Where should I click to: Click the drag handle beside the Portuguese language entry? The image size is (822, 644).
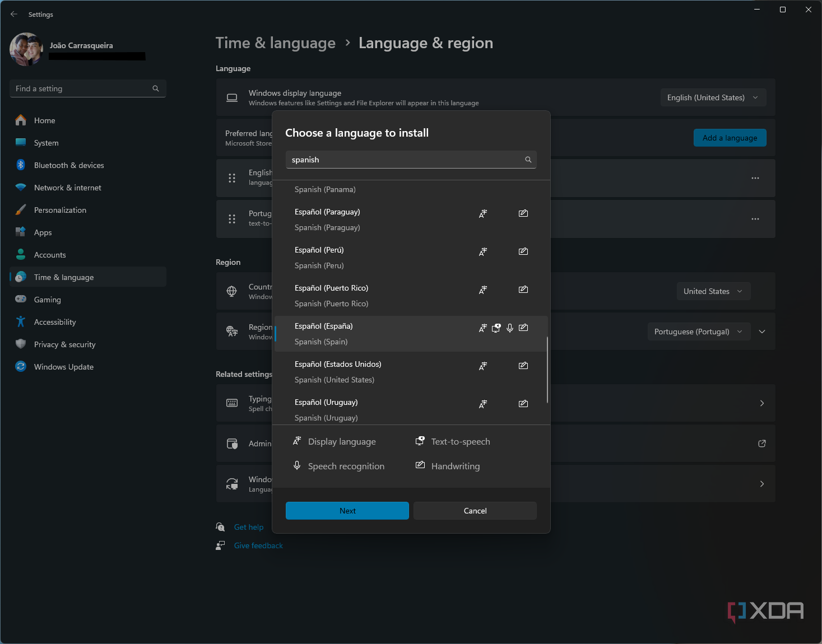(232, 218)
